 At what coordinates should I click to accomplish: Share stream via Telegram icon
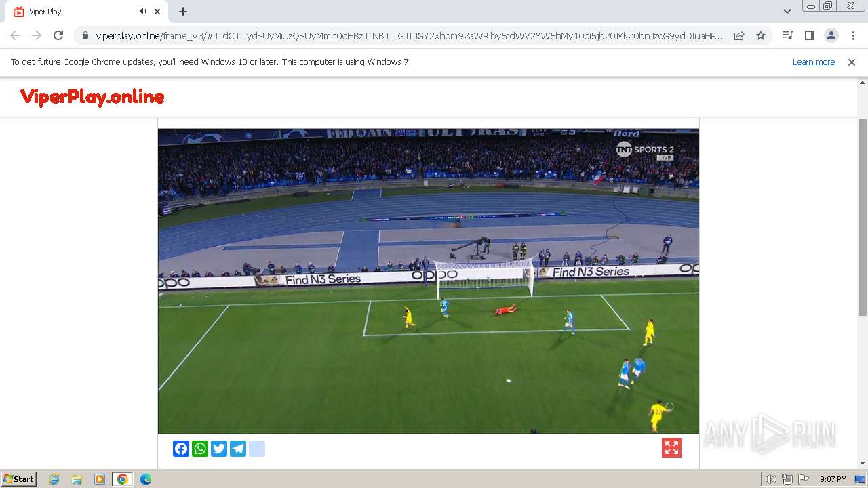pos(238,449)
